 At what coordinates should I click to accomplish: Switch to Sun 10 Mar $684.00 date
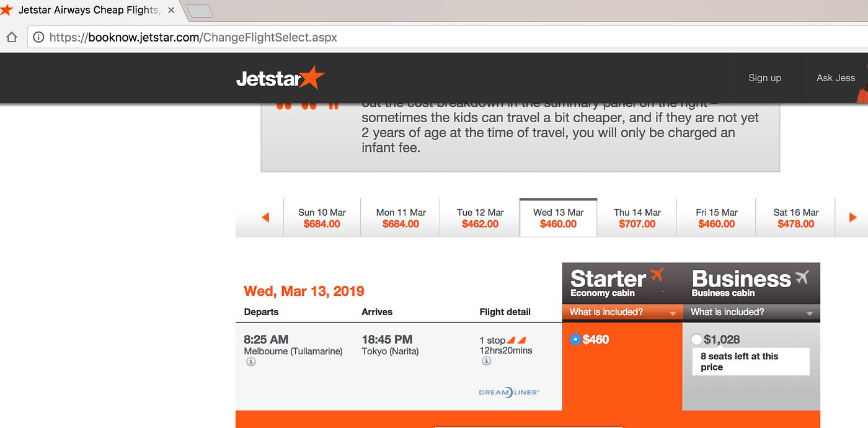click(322, 218)
